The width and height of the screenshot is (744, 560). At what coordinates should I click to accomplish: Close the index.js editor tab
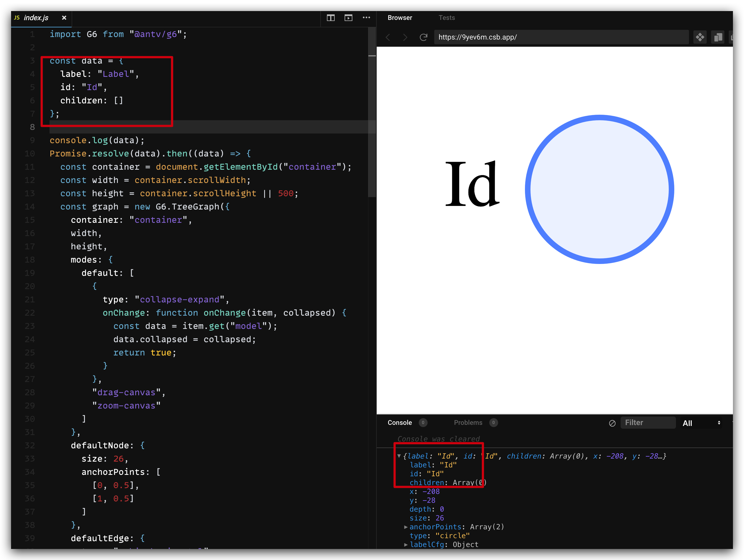pyautogui.click(x=64, y=18)
